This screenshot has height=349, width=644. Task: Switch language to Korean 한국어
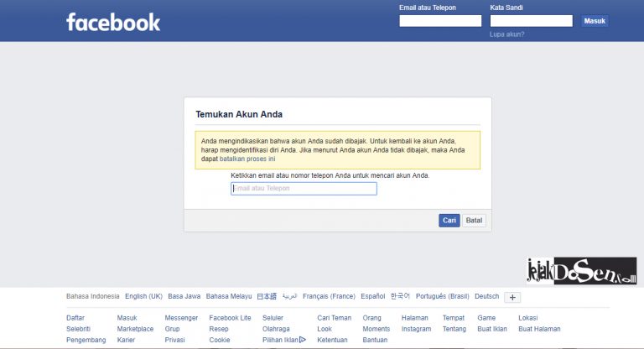pos(400,296)
